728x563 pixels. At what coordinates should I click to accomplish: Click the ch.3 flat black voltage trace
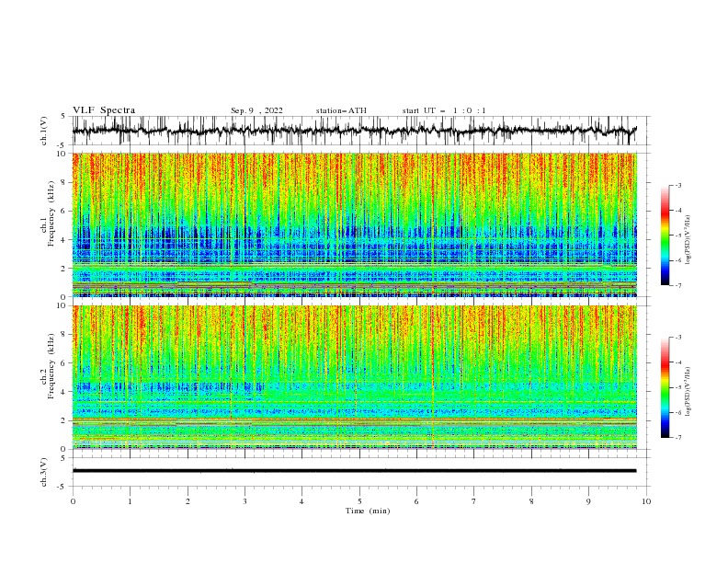tap(354, 471)
